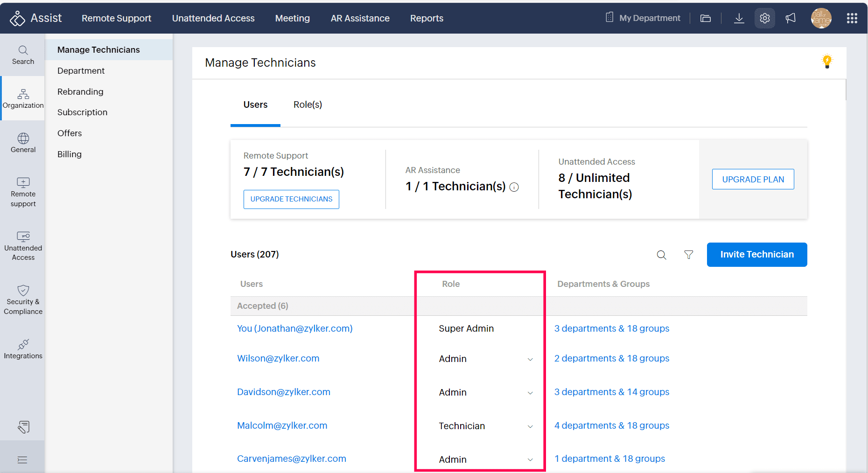Open the download icon in header
This screenshot has height=473, width=868.
739,18
